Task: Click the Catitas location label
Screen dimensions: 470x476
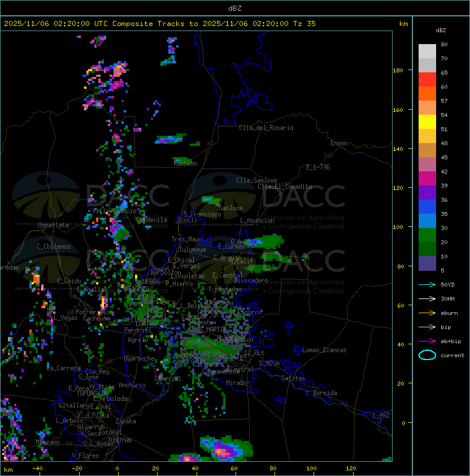Action: tap(293, 378)
